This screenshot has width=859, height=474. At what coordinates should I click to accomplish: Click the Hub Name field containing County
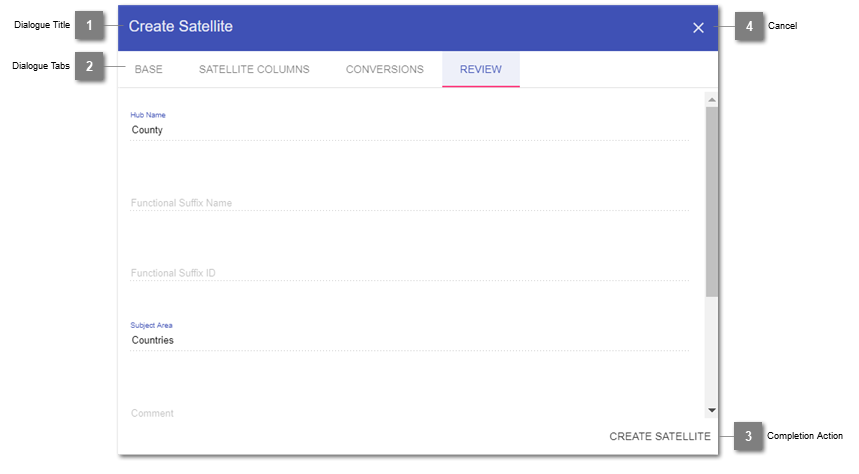click(408, 130)
